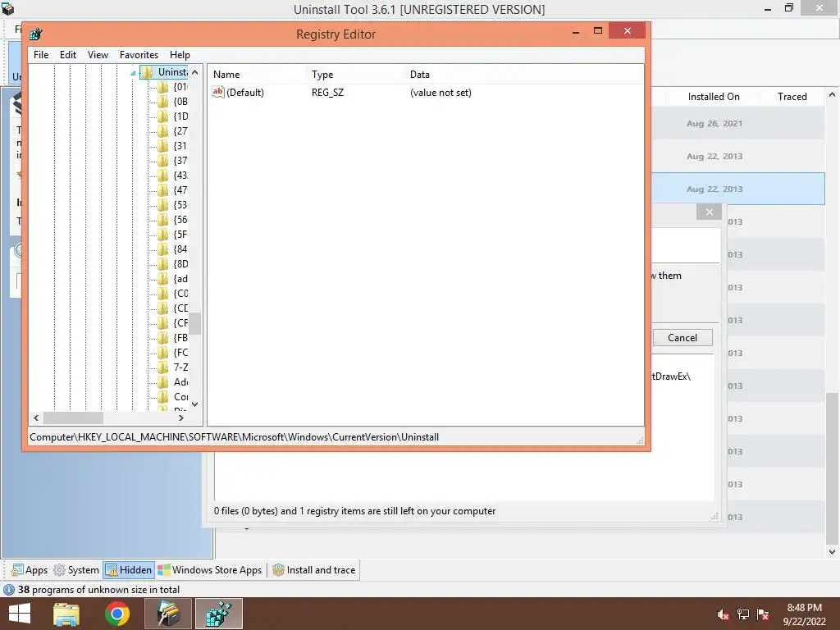Click up arrow of Uninstall Tool list scrollbar
Screen dimensions: 840x630
tap(832, 95)
